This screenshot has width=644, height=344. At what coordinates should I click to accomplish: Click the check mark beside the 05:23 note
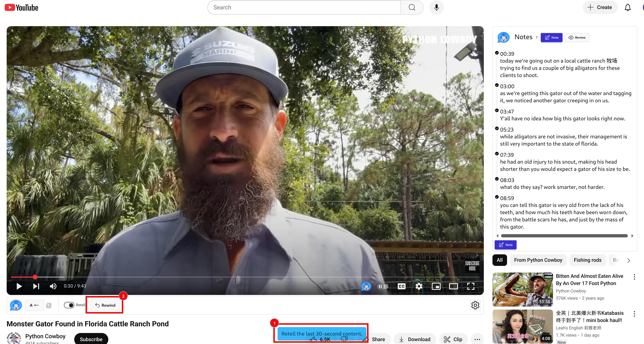(x=497, y=128)
